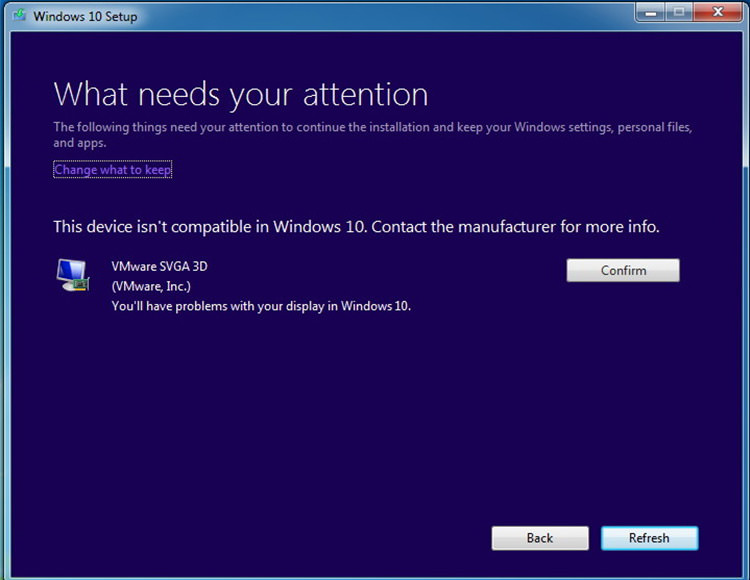750x580 pixels.
Task: Minimize the Windows 10 Setup window
Action: pos(651,13)
